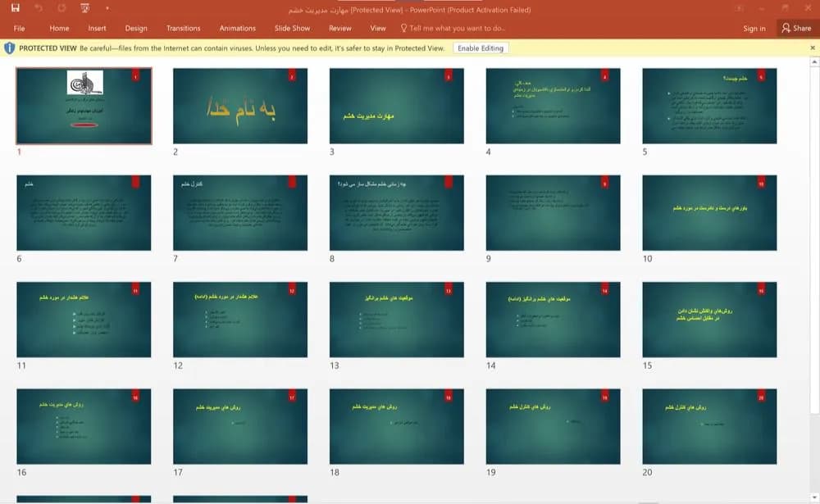The image size is (820, 504).
Task: Open the Slide Show tab
Action: 293,28
